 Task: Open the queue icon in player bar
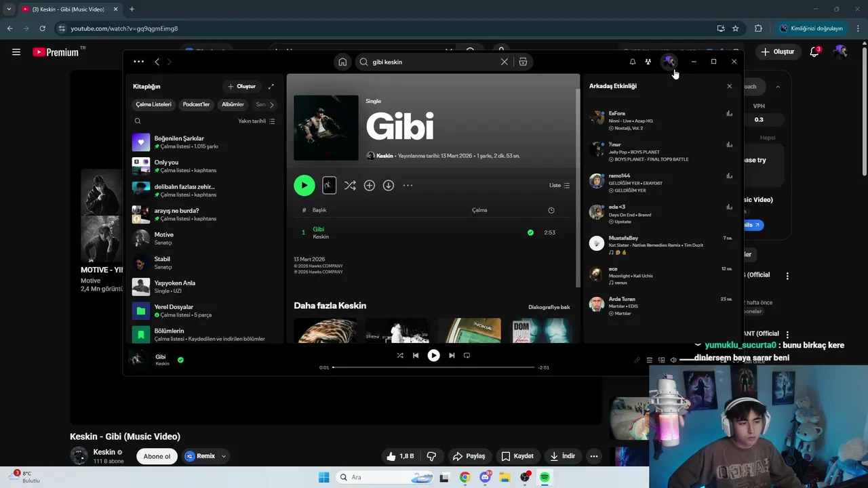point(650,360)
